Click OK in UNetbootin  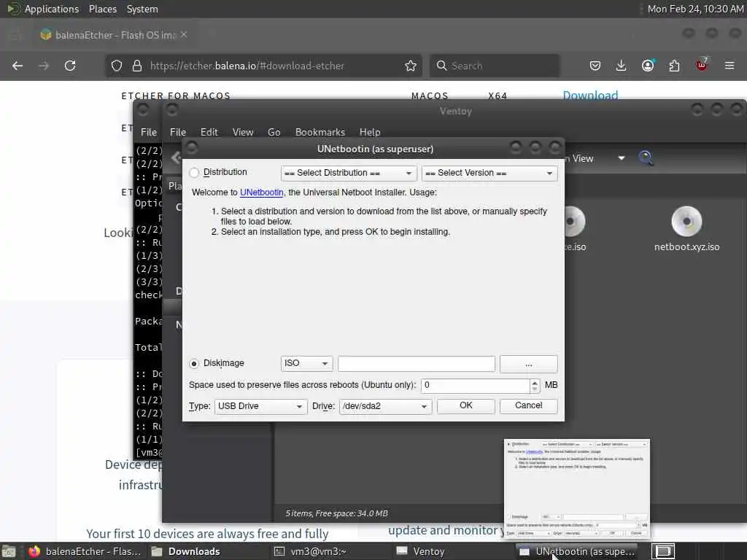(466, 405)
